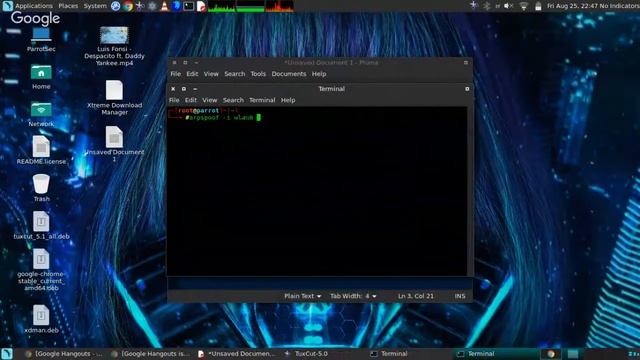This screenshot has width=640, height=360.
Task: Select the Luis Fonsi Despacito mp4 thumbnail
Action: (x=114, y=36)
